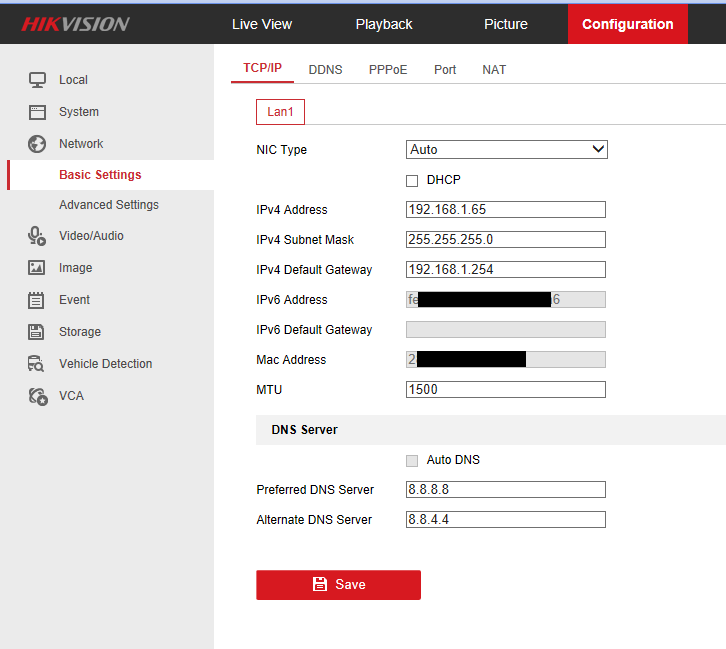Click the Event calendar icon
The height and width of the screenshot is (649, 726).
37,300
